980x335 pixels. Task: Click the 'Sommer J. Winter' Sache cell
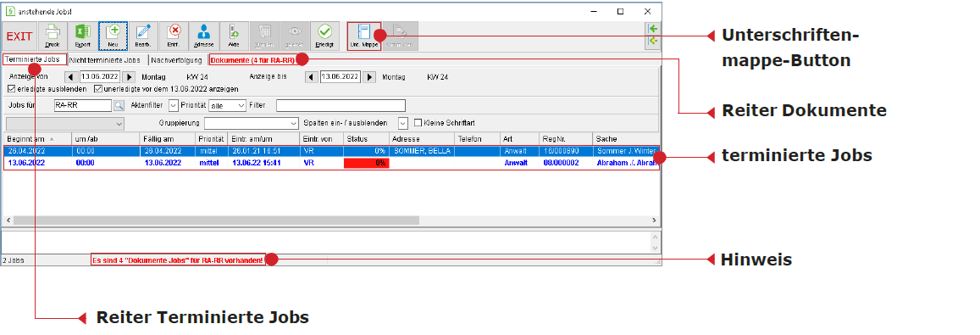626,151
